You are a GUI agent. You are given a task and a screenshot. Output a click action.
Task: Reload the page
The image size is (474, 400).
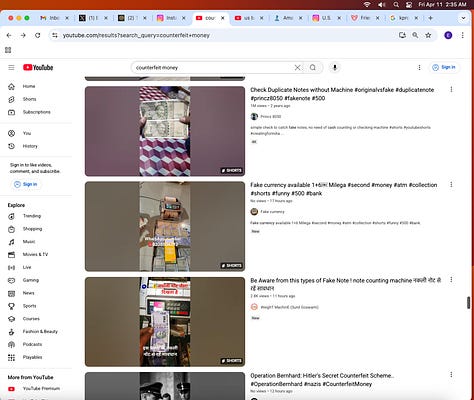click(x=37, y=35)
